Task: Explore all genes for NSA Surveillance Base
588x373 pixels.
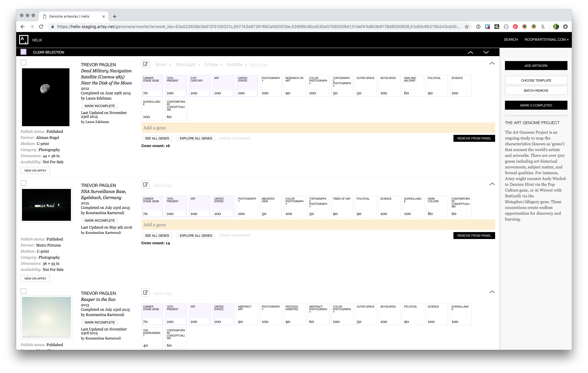Action: 196,236
